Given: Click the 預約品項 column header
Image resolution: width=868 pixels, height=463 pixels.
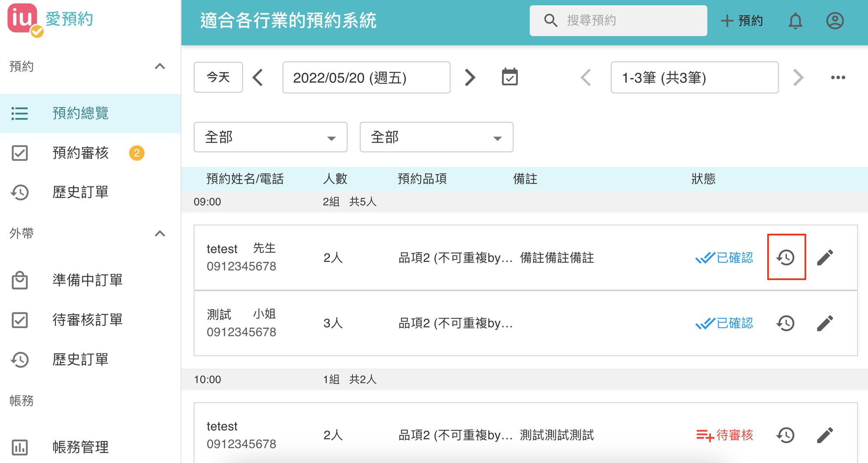Looking at the screenshot, I should coord(422,179).
